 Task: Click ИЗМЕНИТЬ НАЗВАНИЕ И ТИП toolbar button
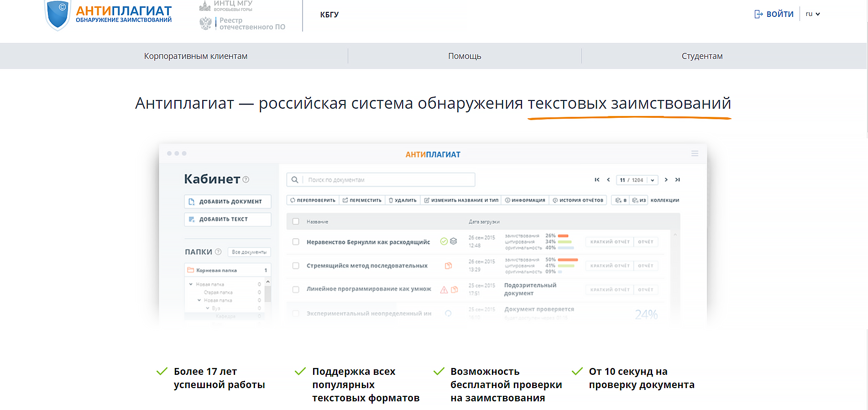(461, 200)
